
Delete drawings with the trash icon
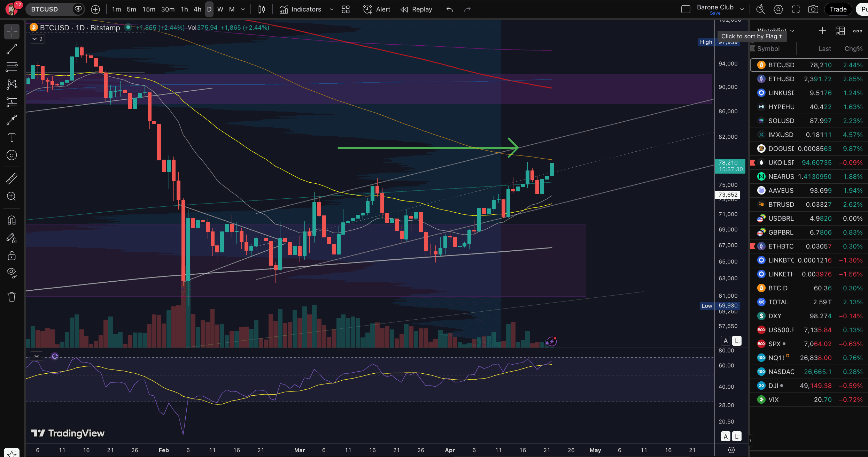(x=11, y=297)
